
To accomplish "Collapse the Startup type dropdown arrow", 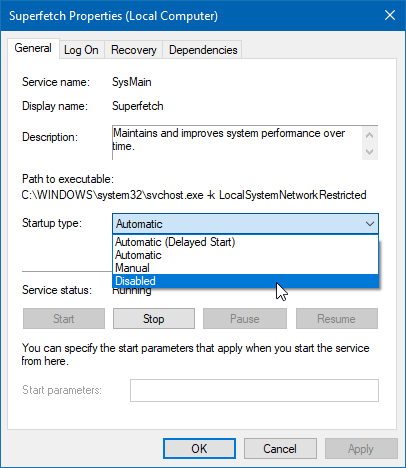I will click(x=370, y=224).
